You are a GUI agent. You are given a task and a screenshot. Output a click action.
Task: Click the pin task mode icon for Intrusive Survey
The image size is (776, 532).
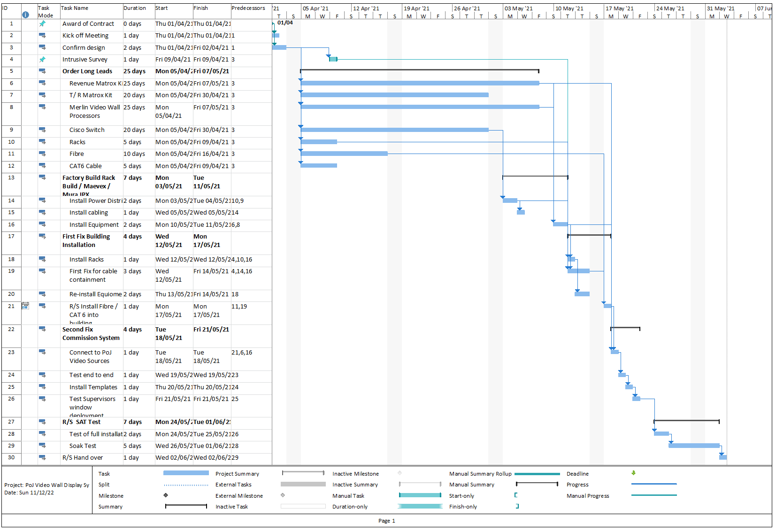point(42,59)
